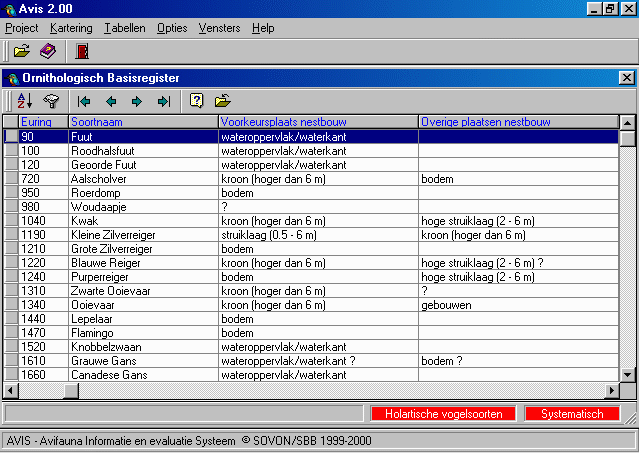The width and height of the screenshot is (639, 453).
Task: Select the row selector for Fuut
Action: tap(11, 136)
